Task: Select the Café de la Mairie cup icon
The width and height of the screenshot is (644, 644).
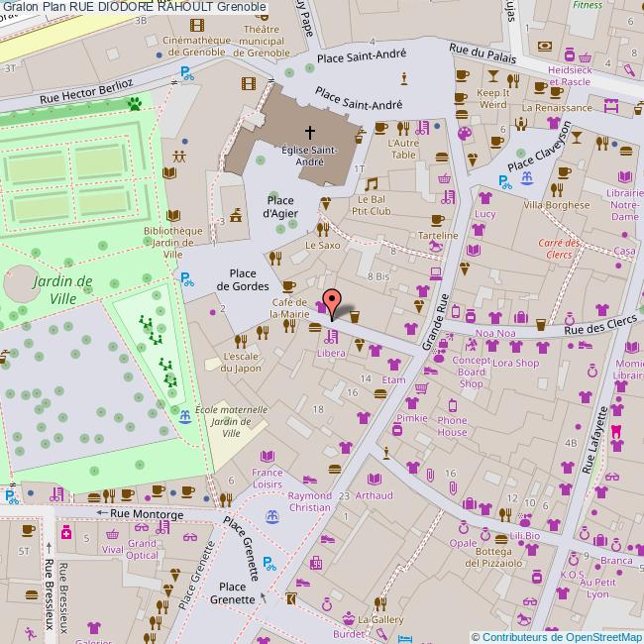Action: click(x=289, y=286)
